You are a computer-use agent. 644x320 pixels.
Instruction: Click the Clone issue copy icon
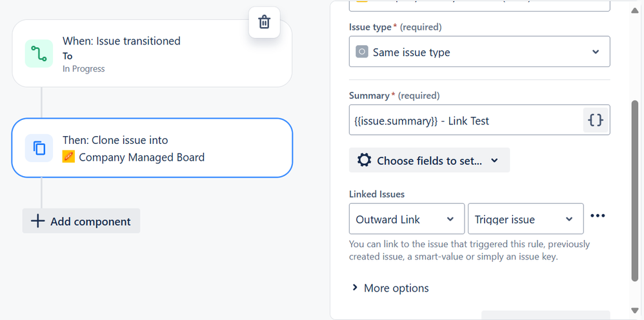click(x=39, y=148)
